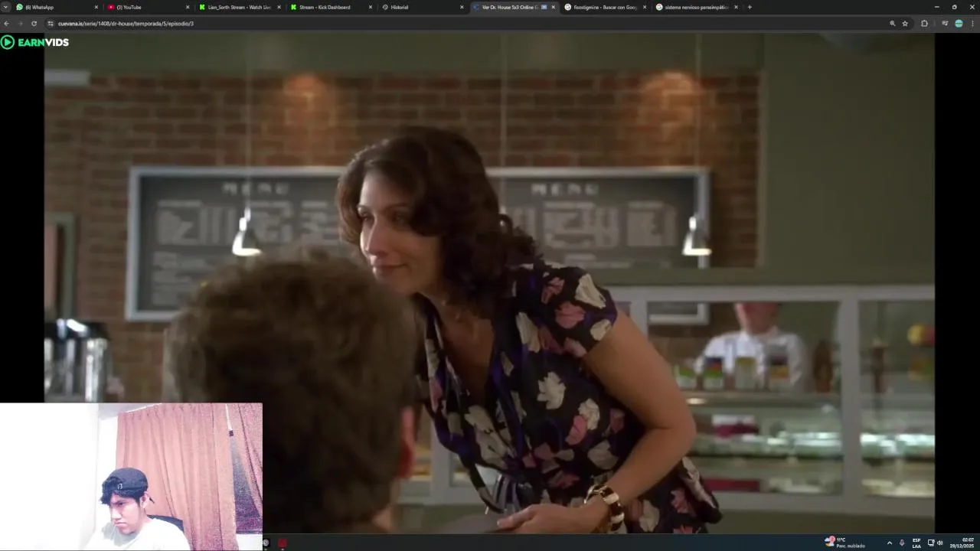
Task: Change the ESP LAA keyboard language
Action: 916,543
